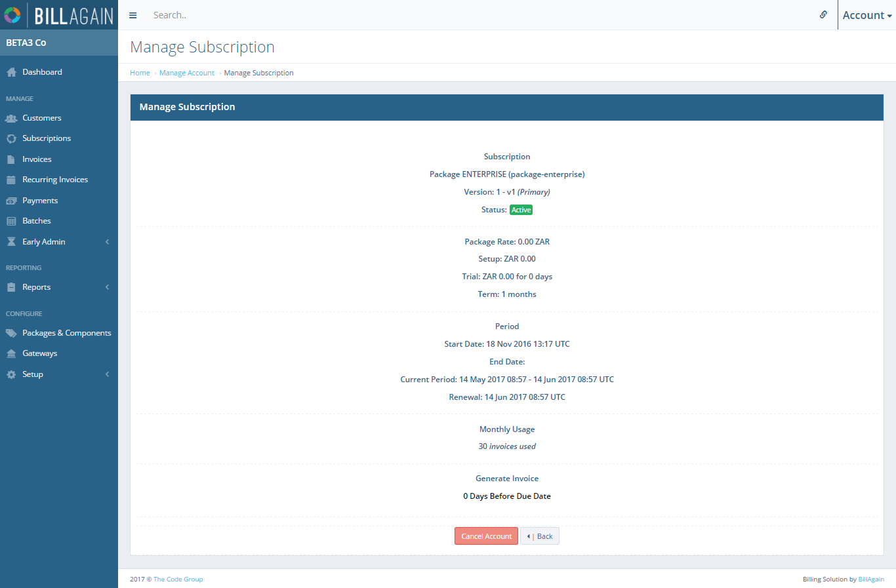Click the Customers people icon

point(11,118)
